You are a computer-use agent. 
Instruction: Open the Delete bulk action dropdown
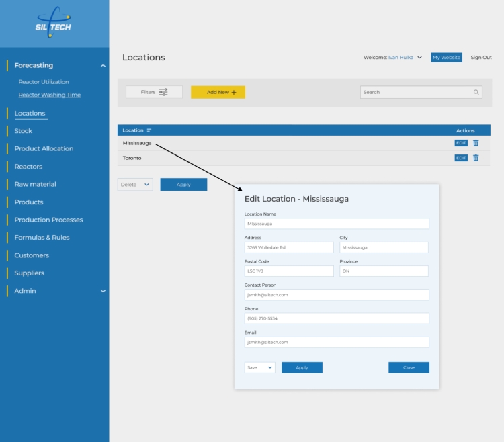[x=135, y=185]
